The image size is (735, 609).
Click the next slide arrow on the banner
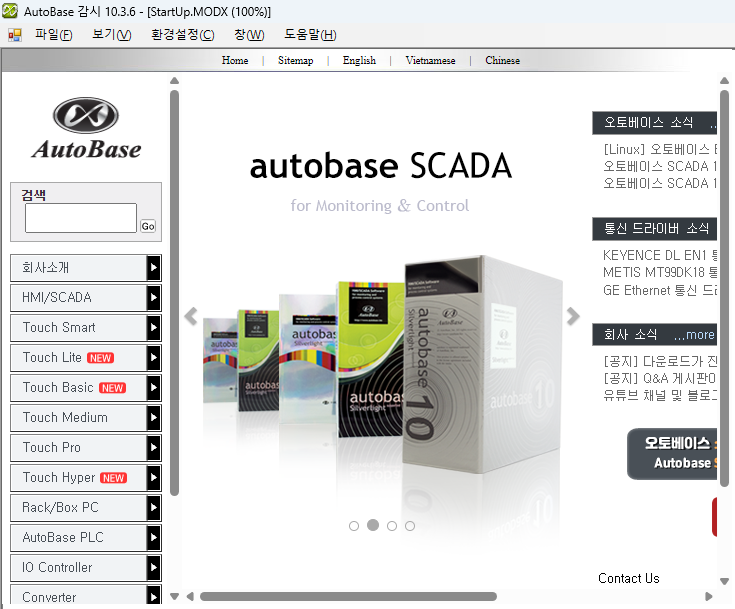pos(573,317)
